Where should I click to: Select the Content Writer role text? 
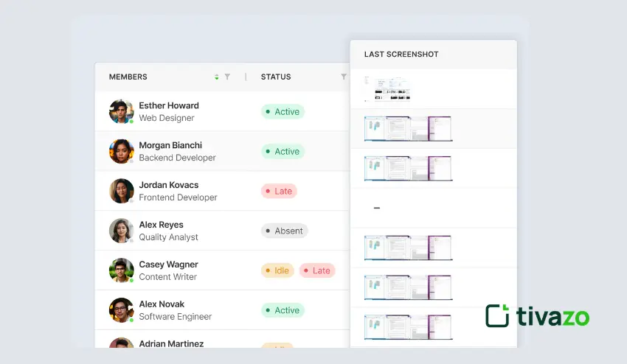[x=167, y=276]
